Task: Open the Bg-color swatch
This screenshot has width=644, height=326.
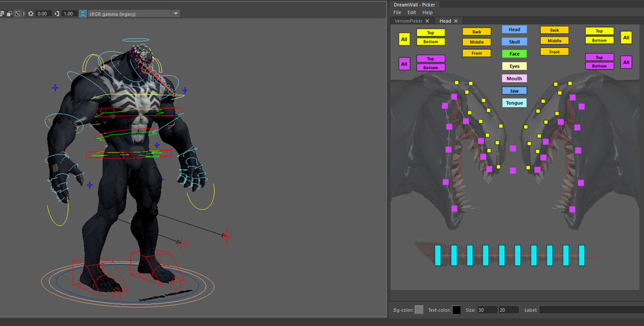Action: [419, 310]
